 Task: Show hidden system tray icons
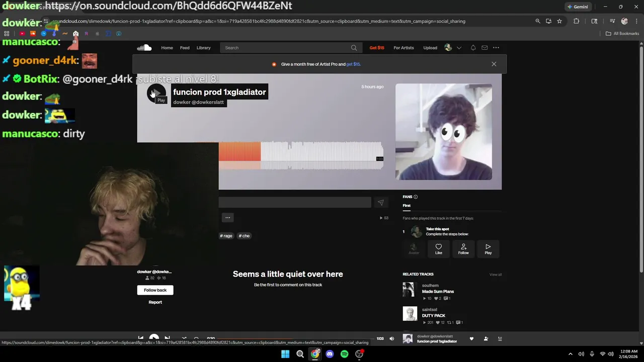coord(570,354)
